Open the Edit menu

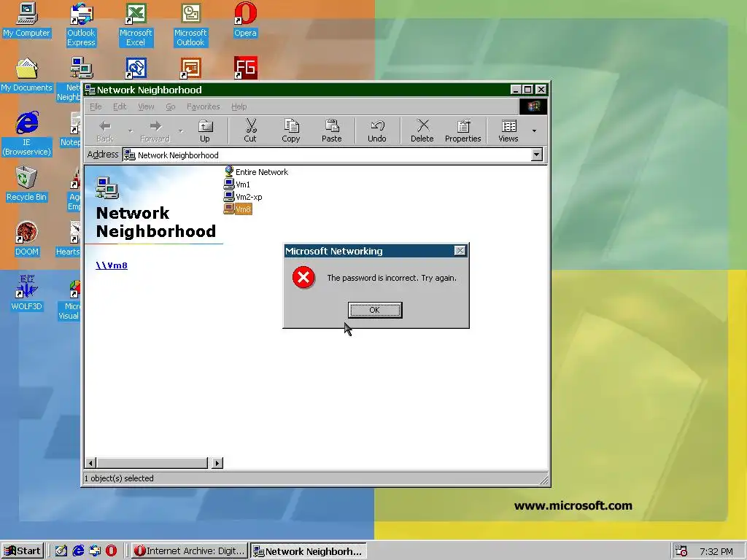120,106
